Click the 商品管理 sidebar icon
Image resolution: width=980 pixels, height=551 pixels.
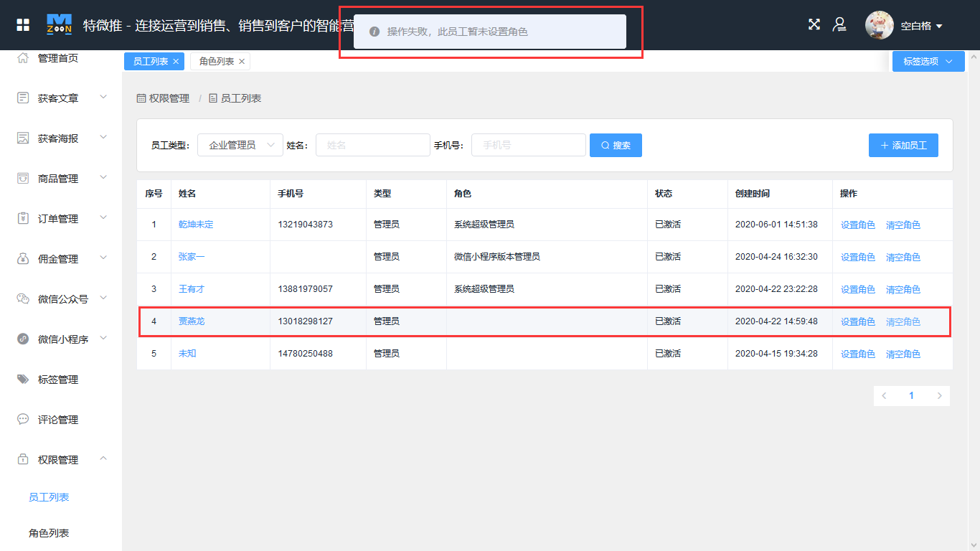coord(23,178)
